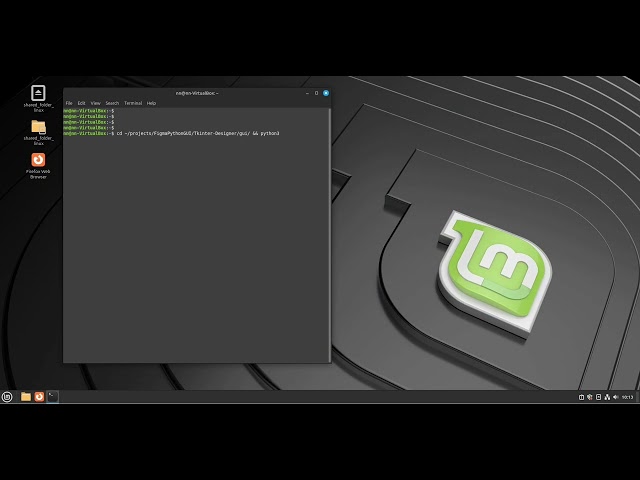The width and height of the screenshot is (640, 480).
Task: Focus the terminal window taskbar entry
Action: [x=52, y=397]
